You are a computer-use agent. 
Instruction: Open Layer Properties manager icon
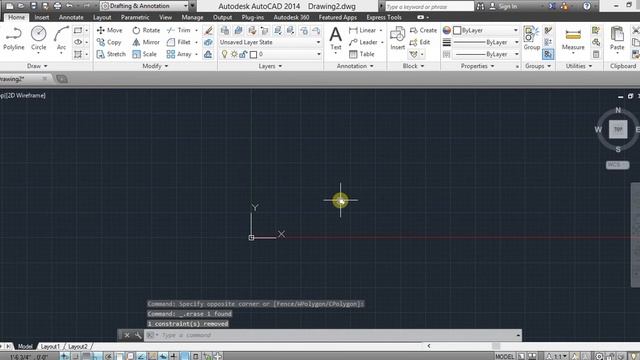(224, 30)
